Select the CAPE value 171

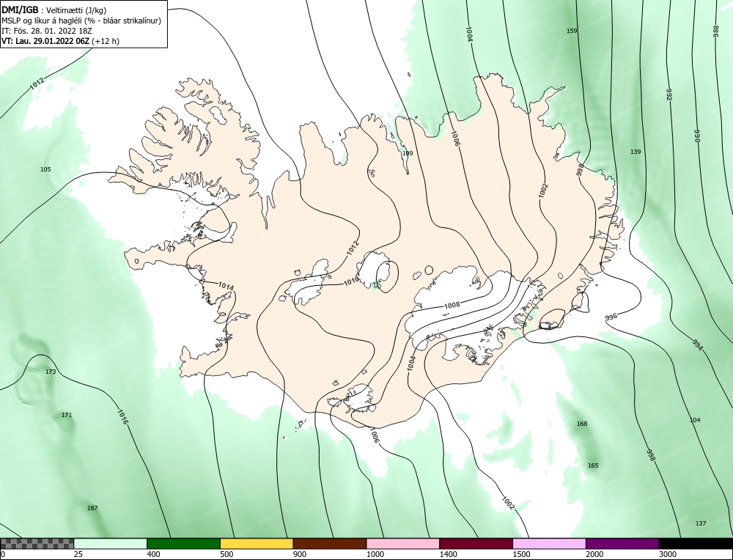pos(67,415)
